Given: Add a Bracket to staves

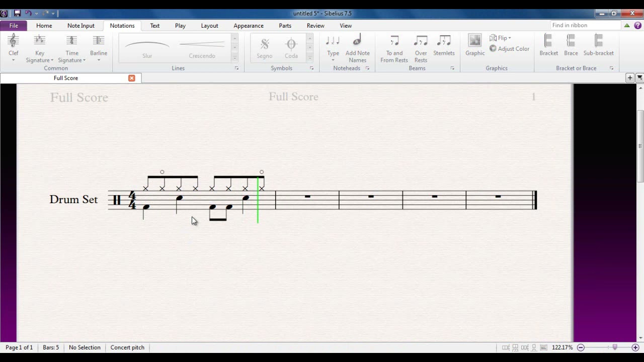Looking at the screenshot, I should tap(548, 45).
